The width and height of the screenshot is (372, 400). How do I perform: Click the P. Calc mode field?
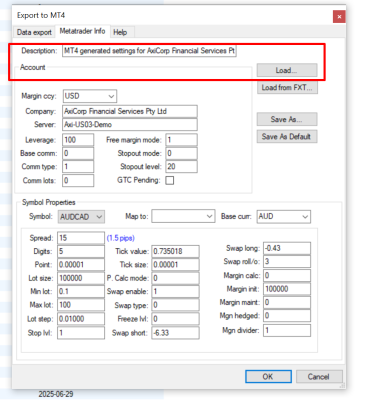coord(175,278)
